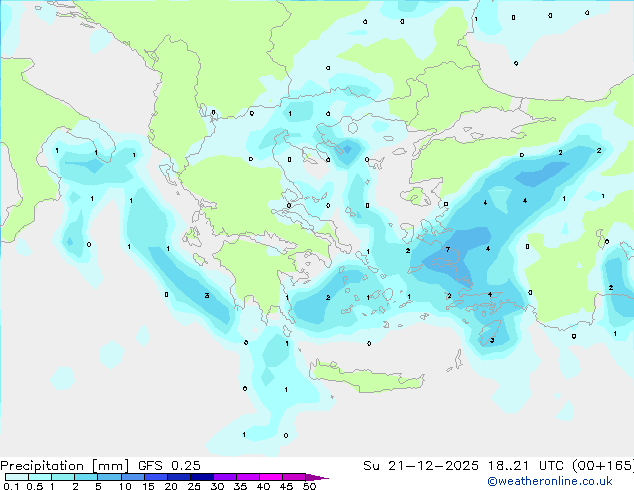Pick the 30–35 mm purple legend swatch
The width and height of the screenshot is (634, 490).
click(x=225, y=477)
